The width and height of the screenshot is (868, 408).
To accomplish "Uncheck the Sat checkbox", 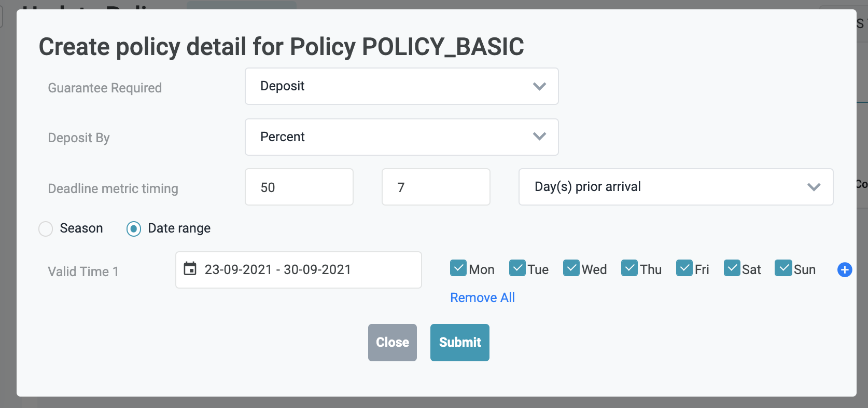I will click(732, 268).
